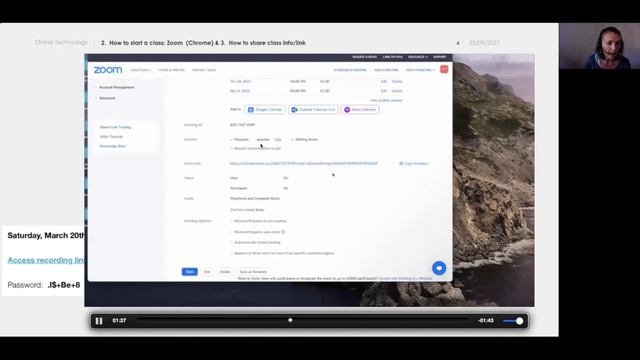The width and height of the screenshot is (640, 360).
Task: Click the info icon beside Mute participants
Action: click(x=283, y=232)
